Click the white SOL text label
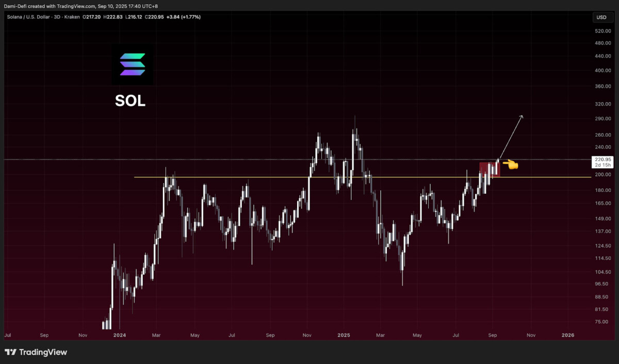 click(x=130, y=101)
